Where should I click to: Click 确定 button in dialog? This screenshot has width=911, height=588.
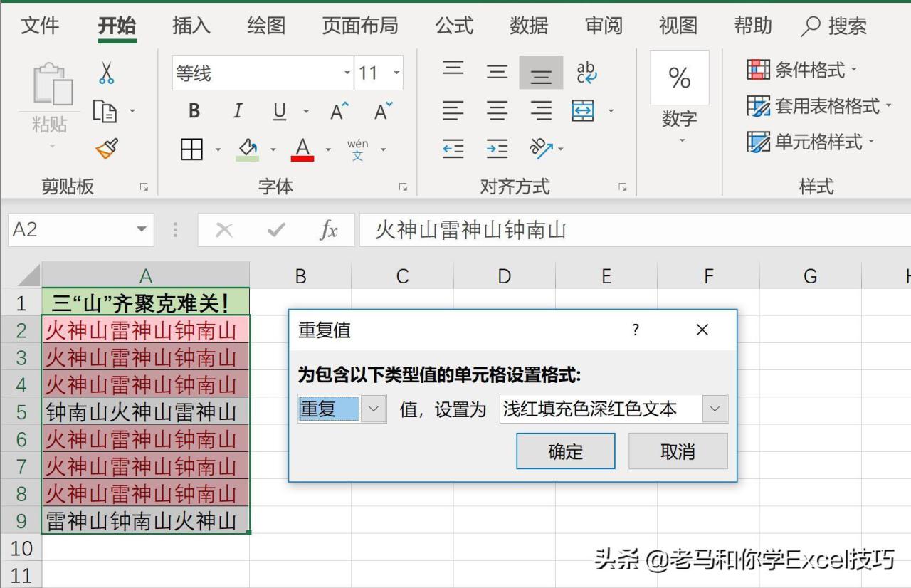point(566,451)
